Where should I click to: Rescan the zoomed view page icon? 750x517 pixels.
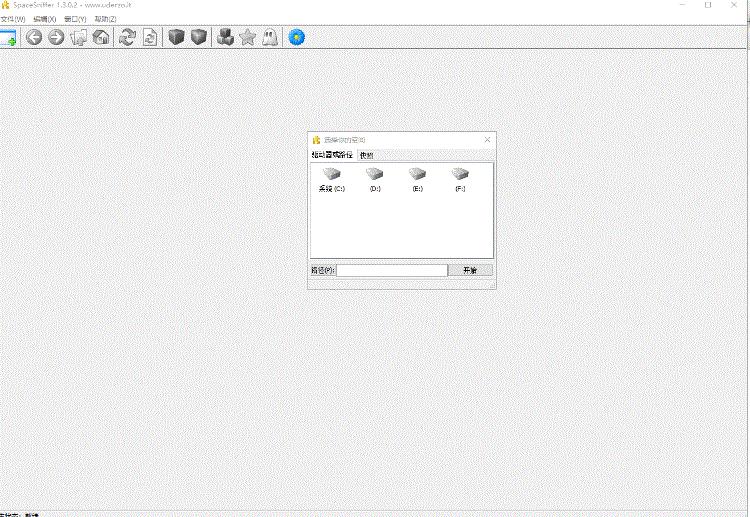[x=150, y=37]
